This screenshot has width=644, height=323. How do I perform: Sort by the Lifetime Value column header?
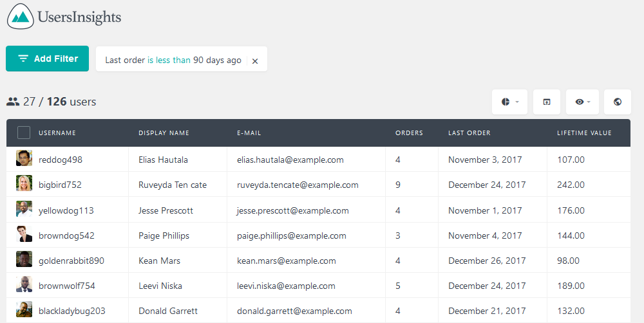pyautogui.click(x=585, y=133)
